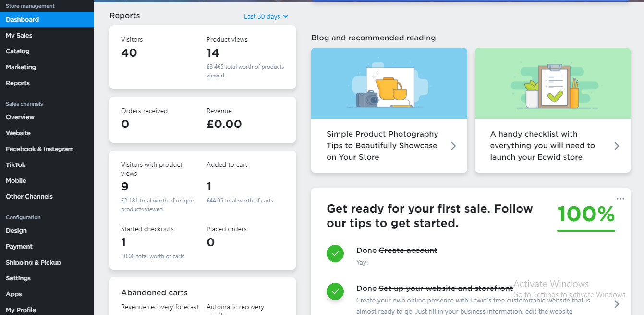This screenshot has width=644, height=315.
Task: Click the three-dots menu on checklist card
Action: 620,199
